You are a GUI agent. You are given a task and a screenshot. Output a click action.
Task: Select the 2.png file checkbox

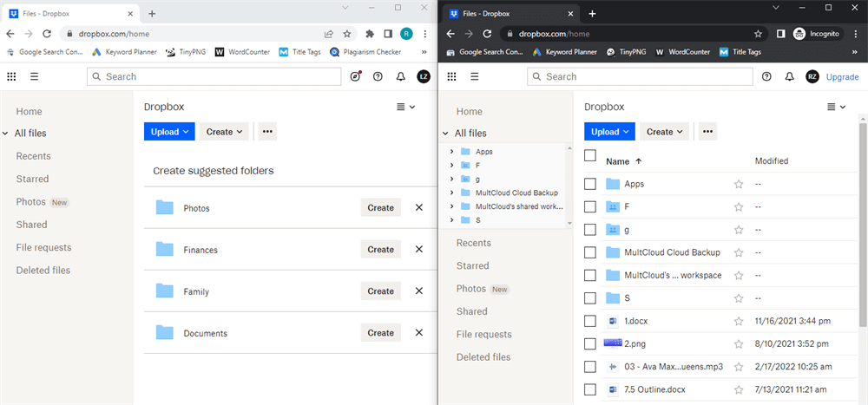(x=590, y=343)
